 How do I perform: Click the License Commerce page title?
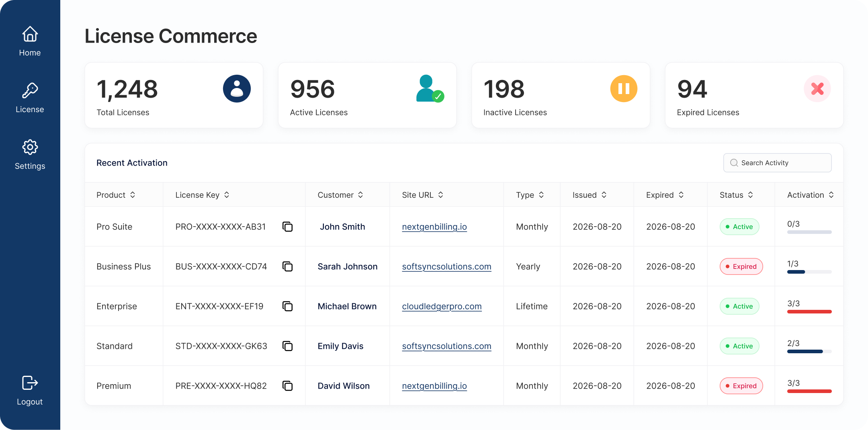(x=171, y=36)
